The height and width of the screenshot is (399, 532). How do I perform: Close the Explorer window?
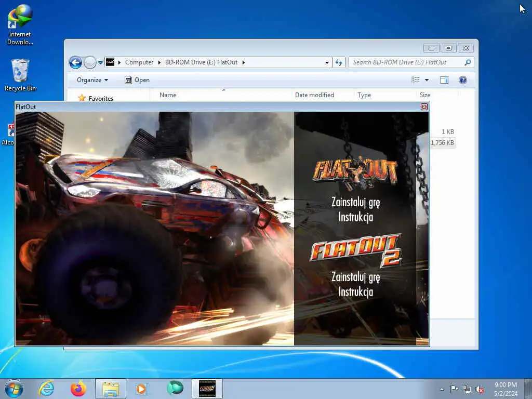pos(466,48)
